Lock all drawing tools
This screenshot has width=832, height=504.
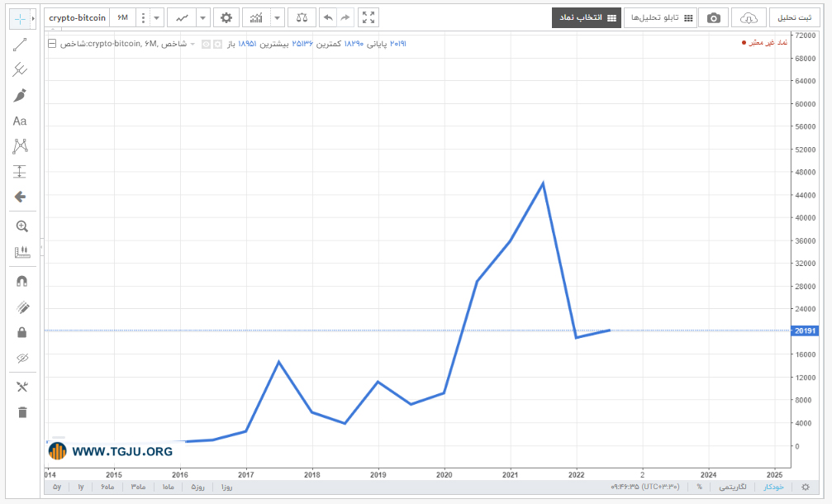point(21,333)
